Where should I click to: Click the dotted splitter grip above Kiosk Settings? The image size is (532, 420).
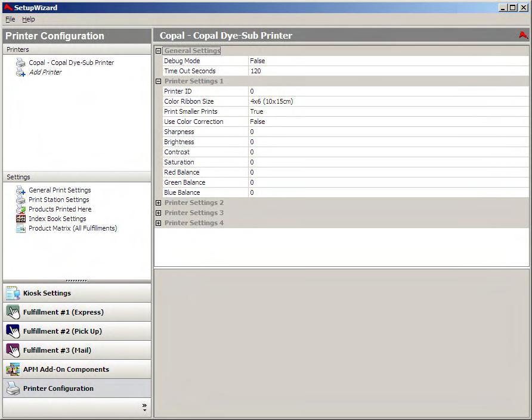(x=76, y=281)
